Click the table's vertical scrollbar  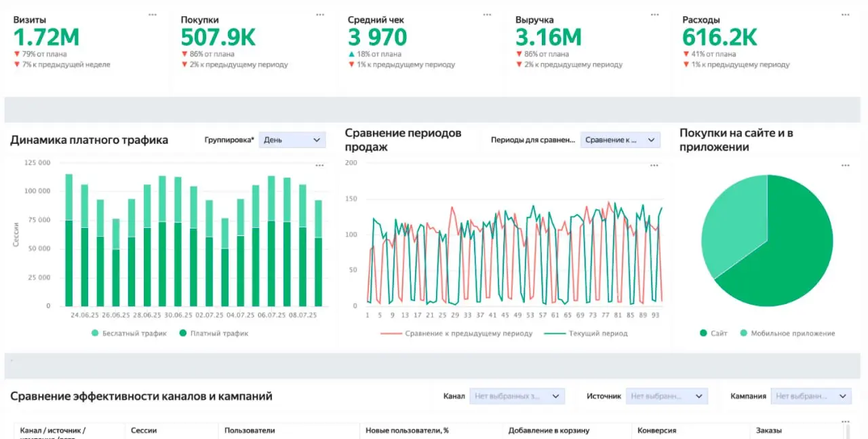pyautogui.click(x=848, y=432)
